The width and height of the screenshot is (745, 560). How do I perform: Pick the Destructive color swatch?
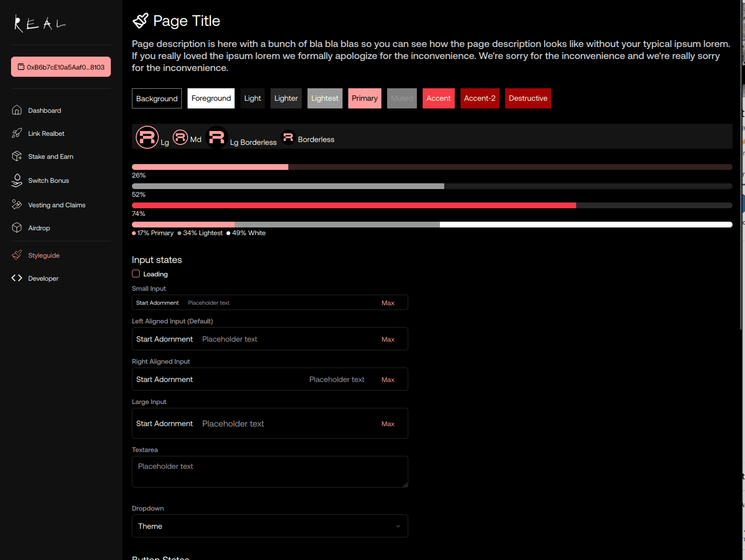[x=528, y=98]
